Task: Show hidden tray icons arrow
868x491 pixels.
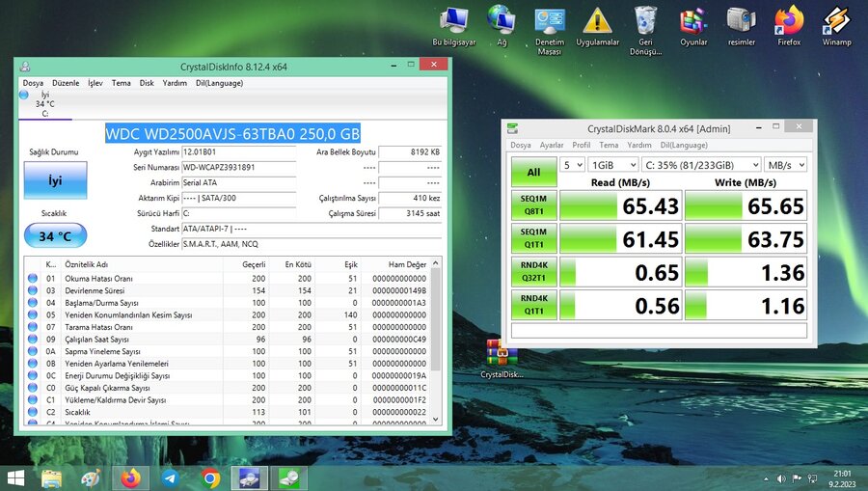Action: pyautogui.click(x=766, y=478)
